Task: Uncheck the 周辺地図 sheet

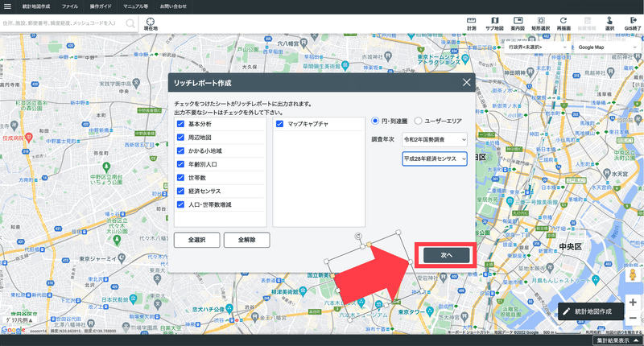Action: click(x=180, y=138)
